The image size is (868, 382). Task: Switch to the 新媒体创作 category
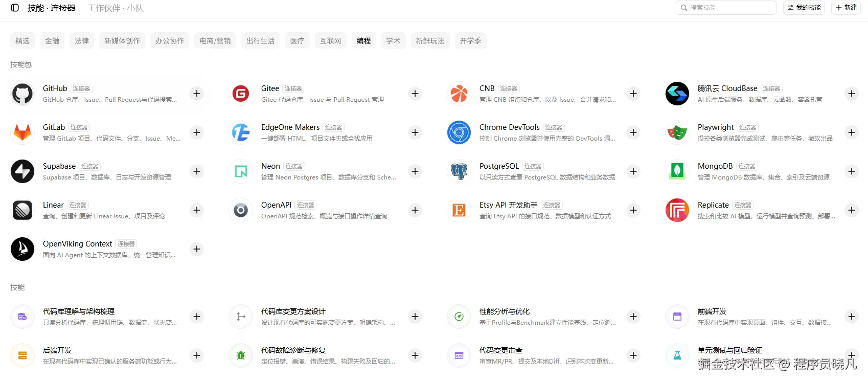(122, 41)
